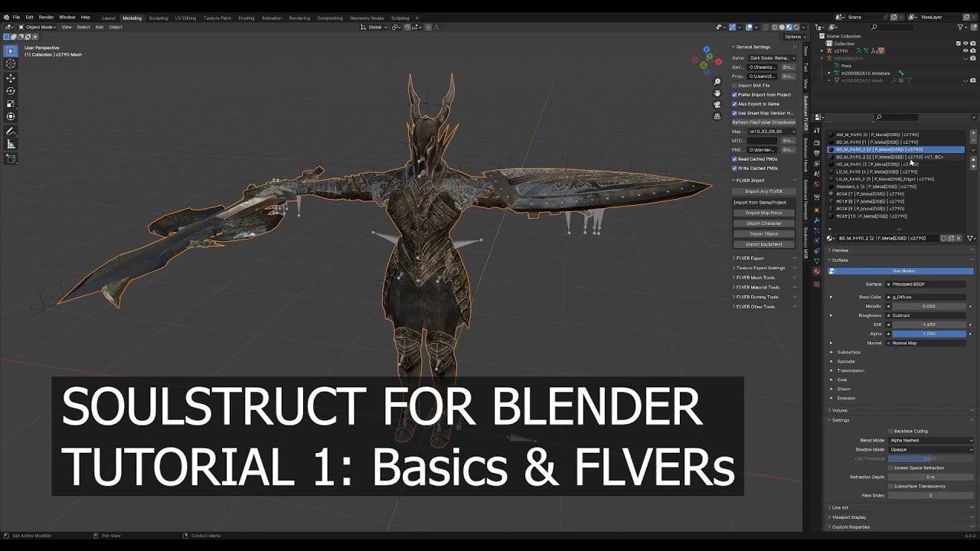Open the Output properties tab icon
This screenshot has width=980, height=551.
pos(817,153)
